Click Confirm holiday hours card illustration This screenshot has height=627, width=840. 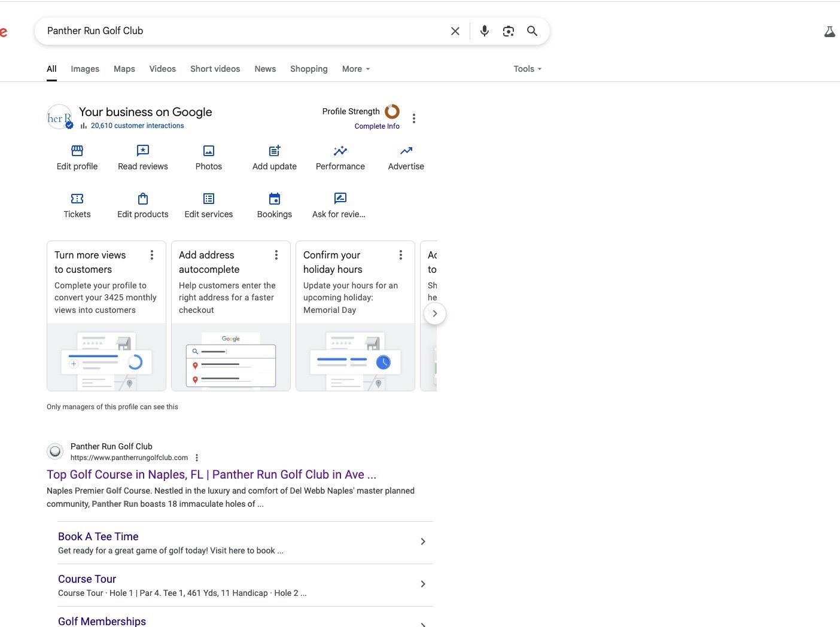click(355, 357)
